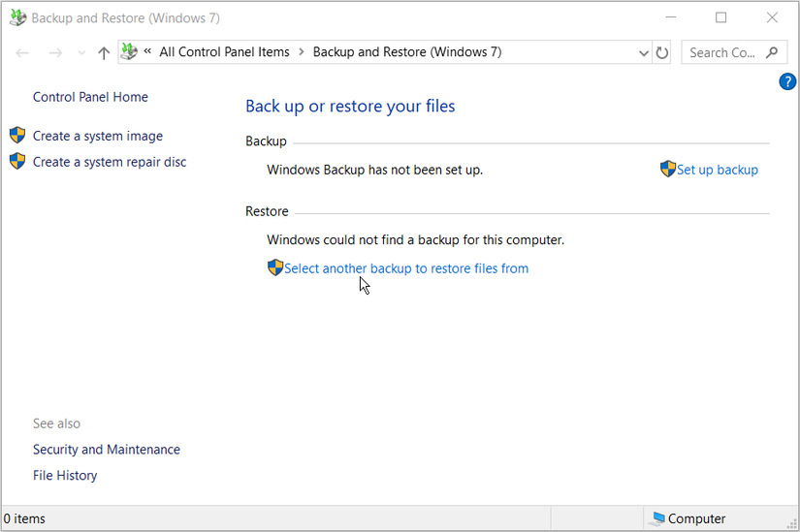Open the recent locations dropdown arrow

pyautogui.click(x=81, y=53)
